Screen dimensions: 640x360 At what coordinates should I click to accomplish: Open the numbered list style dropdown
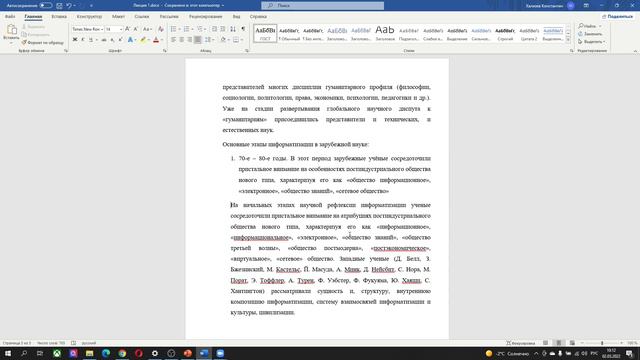click(x=193, y=29)
